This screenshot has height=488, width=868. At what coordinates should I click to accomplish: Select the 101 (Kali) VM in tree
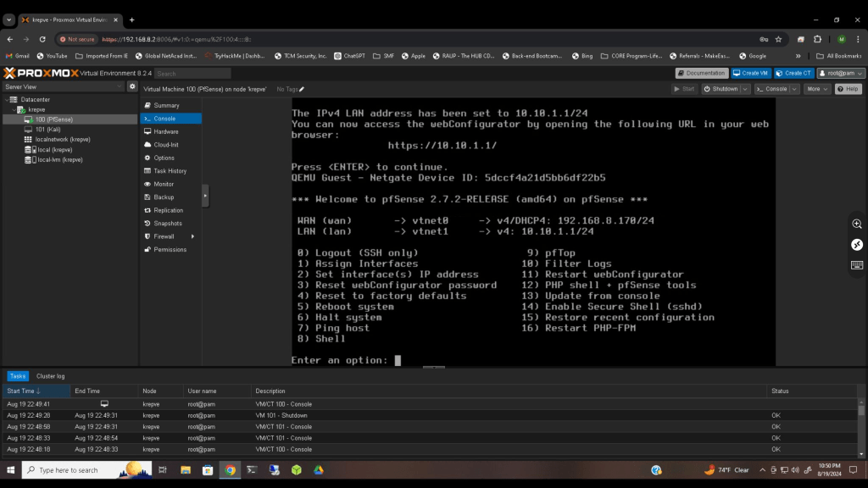(x=47, y=130)
